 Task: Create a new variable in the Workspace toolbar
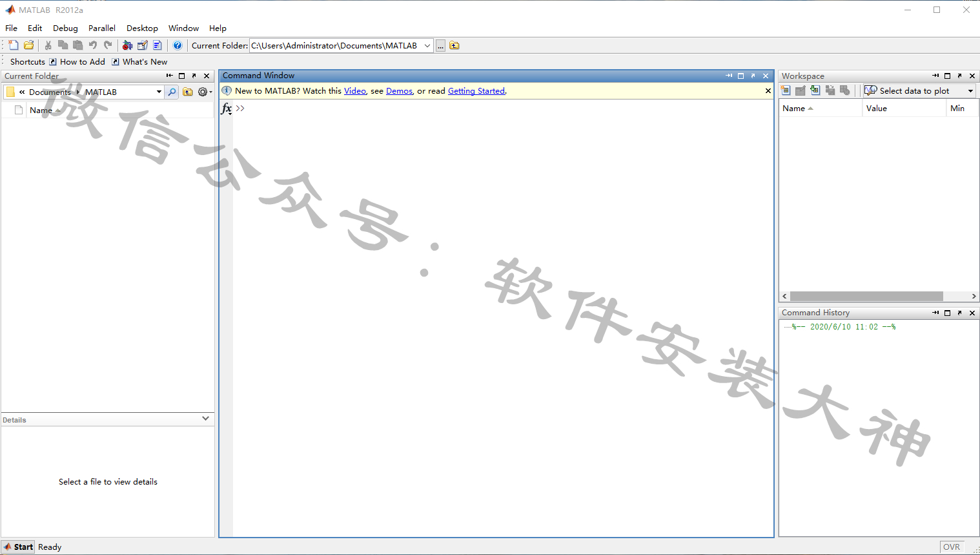[786, 90]
